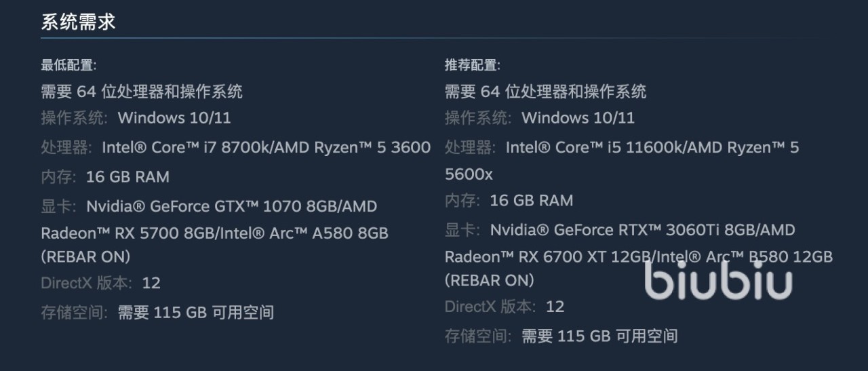Screen dimensions: 868x371
Task: Click the 最低配置 label
Action: coord(68,65)
